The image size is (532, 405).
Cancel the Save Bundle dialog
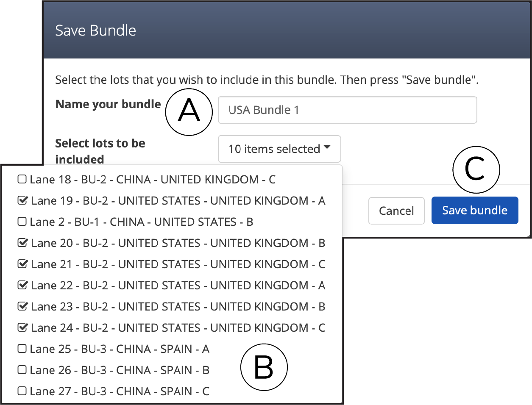(x=396, y=211)
